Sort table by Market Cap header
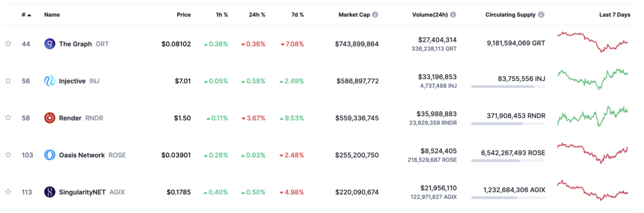Image resolution: width=644 pixels, height=213 pixels. [354, 15]
